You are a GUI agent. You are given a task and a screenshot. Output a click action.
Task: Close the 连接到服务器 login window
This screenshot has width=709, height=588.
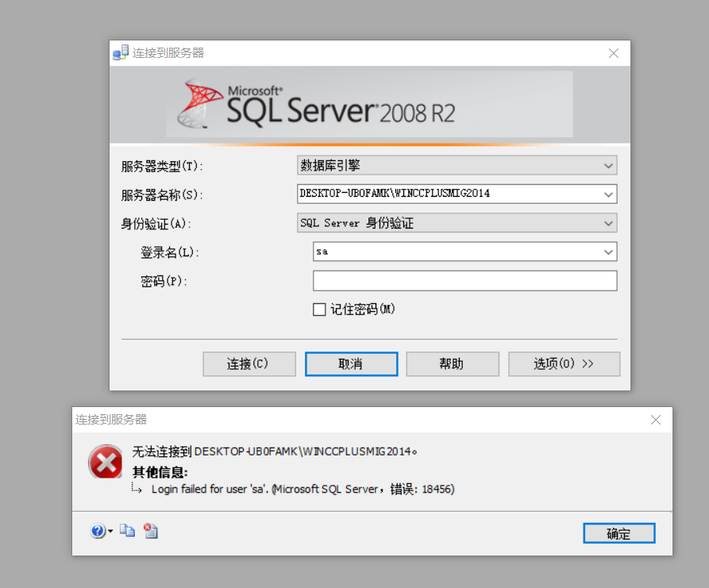(x=614, y=53)
